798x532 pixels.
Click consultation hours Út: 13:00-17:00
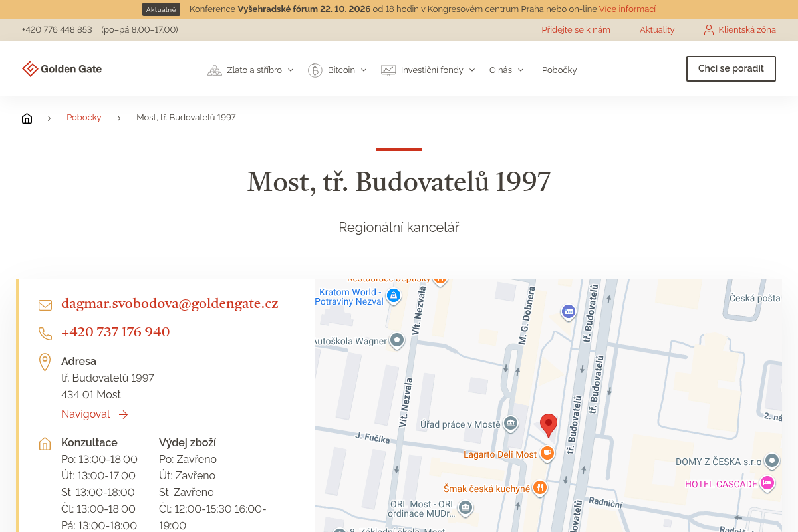coord(98,476)
